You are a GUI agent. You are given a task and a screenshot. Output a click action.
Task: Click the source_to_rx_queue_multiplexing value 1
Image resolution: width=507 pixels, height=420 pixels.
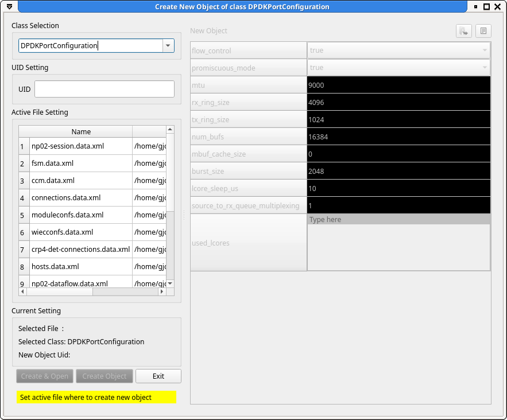398,205
